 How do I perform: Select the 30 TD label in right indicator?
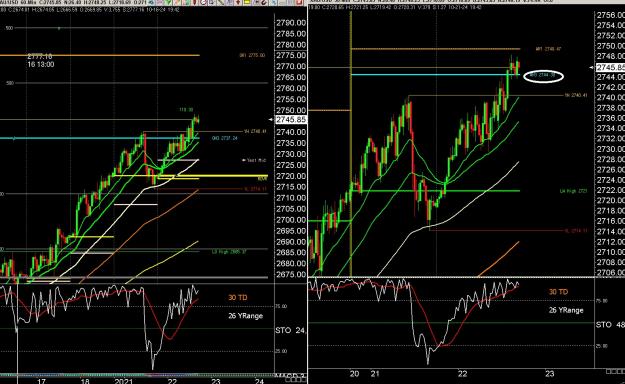pos(558,292)
